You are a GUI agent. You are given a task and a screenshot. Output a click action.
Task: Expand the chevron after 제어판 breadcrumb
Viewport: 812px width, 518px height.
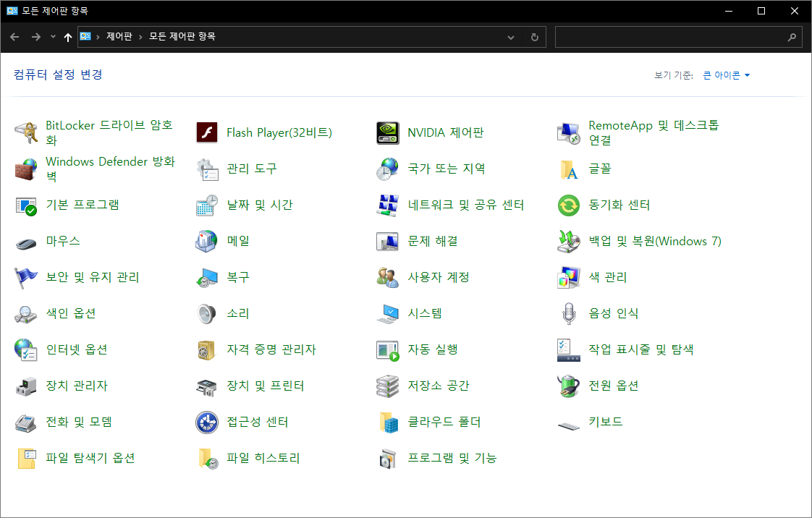tap(140, 37)
